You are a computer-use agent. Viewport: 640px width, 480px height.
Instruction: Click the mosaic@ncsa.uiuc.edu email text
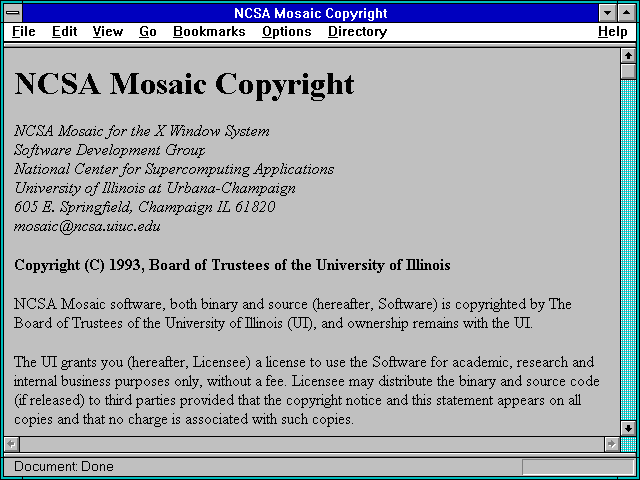(x=87, y=226)
